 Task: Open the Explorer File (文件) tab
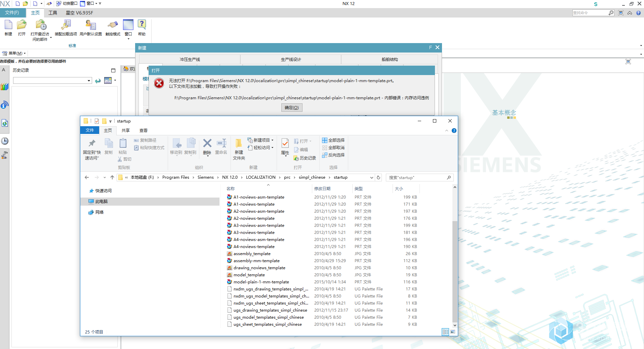[x=90, y=130]
